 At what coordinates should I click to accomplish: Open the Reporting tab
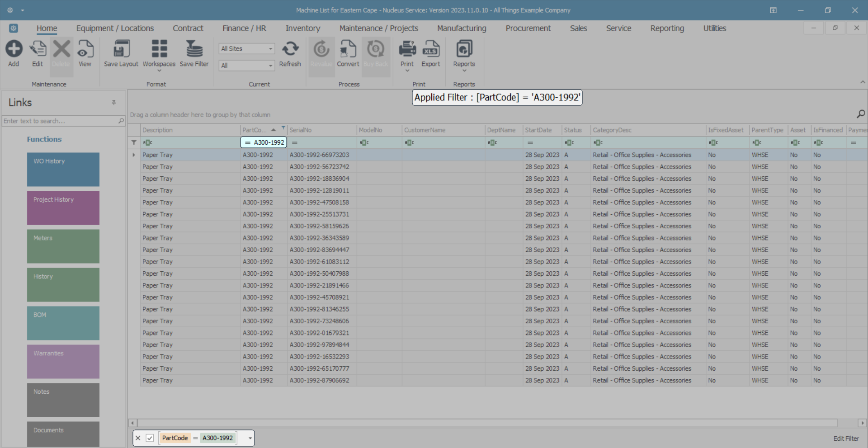[x=667, y=28]
